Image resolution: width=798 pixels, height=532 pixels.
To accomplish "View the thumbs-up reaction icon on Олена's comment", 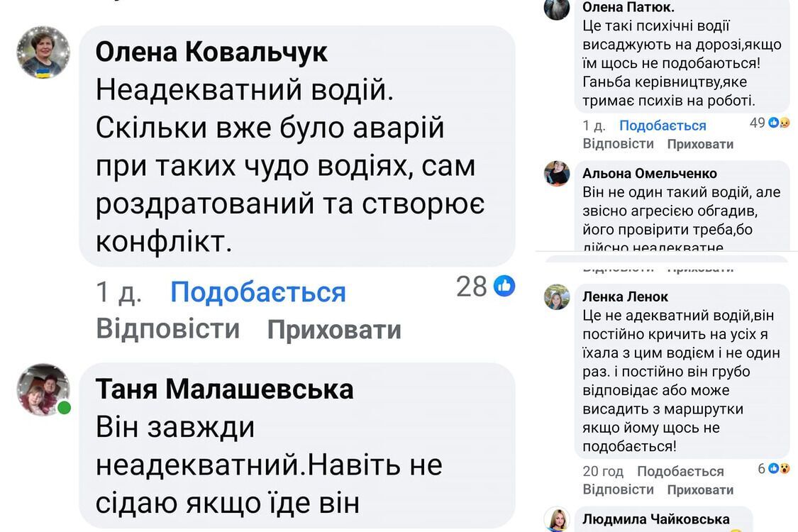I will pyautogui.click(x=504, y=285).
